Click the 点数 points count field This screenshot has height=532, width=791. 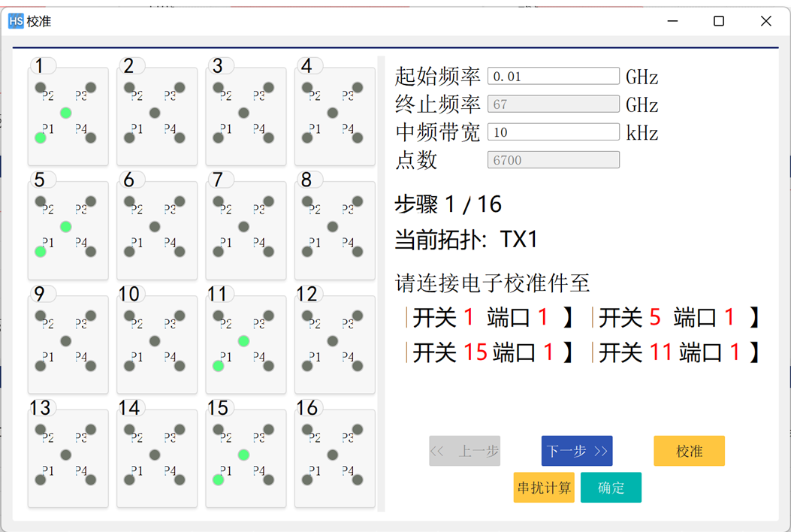point(553,160)
